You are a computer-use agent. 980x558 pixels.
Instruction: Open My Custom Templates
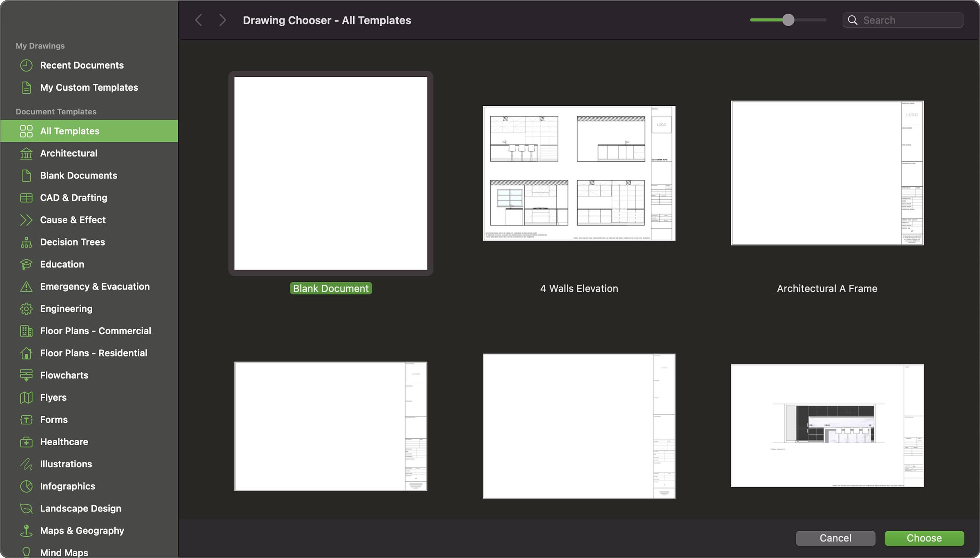coord(89,87)
